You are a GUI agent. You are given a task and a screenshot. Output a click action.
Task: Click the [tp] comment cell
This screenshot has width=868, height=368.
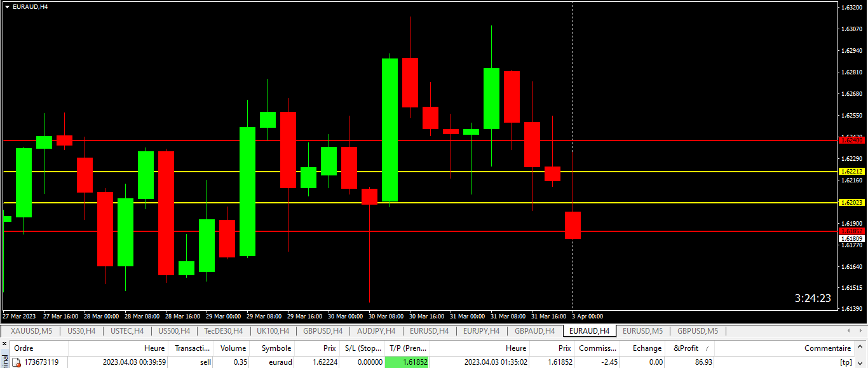pyautogui.click(x=846, y=362)
